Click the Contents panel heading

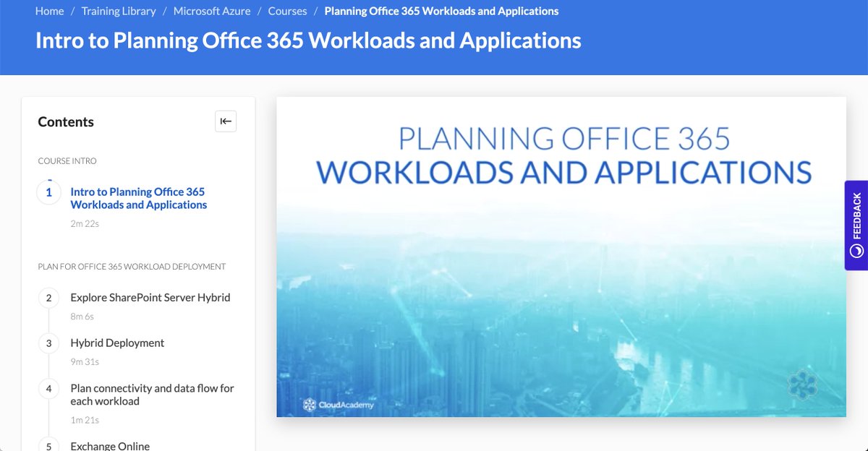coord(66,121)
